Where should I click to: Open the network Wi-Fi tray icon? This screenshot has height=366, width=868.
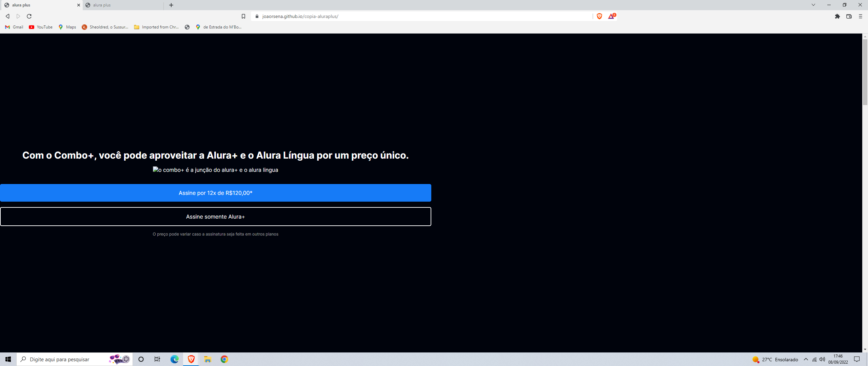[x=814, y=360]
